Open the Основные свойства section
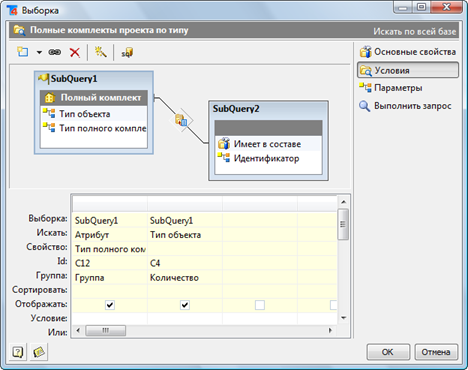 click(x=408, y=52)
